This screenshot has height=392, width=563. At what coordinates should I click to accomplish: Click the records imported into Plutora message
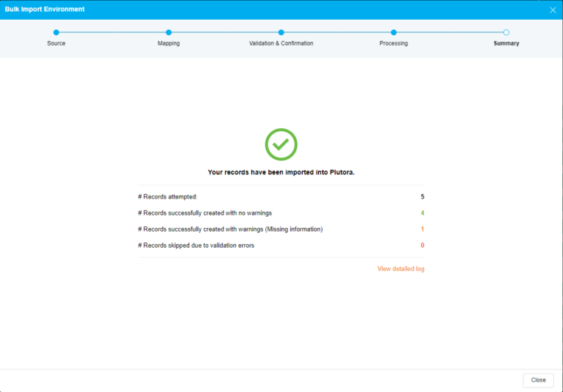(x=281, y=172)
